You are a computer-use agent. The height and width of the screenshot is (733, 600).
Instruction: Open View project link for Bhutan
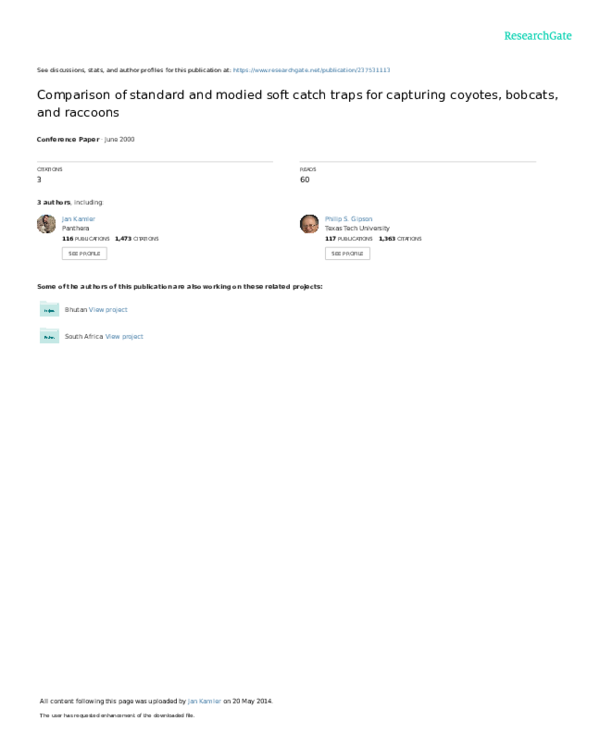(x=108, y=310)
